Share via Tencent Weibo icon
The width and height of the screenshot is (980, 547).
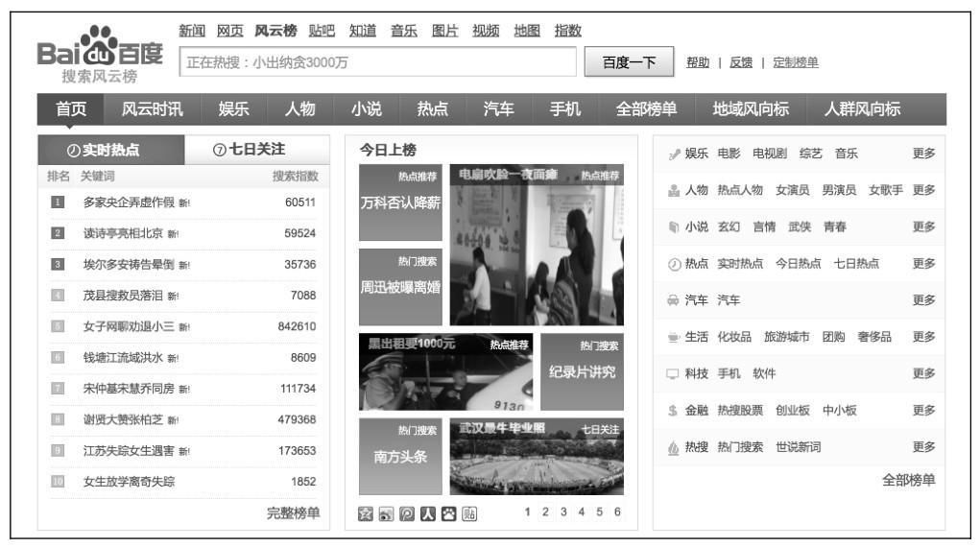407,513
